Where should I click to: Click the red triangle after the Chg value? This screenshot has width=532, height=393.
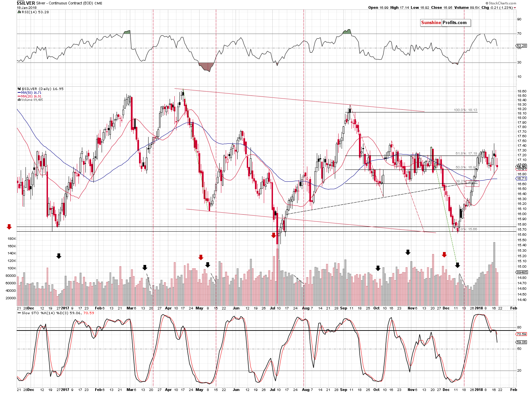point(515,7)
